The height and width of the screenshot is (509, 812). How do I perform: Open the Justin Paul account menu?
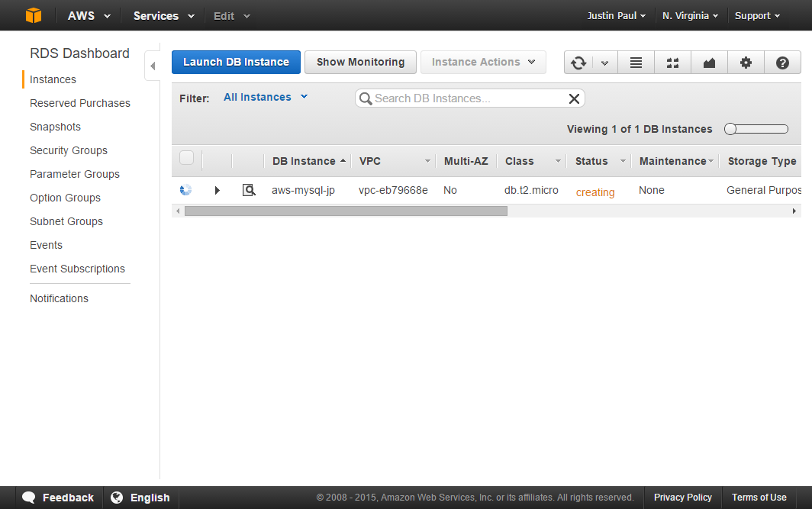(x=617, y=15)
